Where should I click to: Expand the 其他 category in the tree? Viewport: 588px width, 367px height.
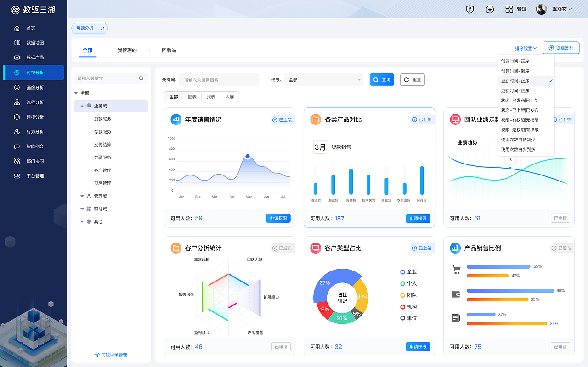pos(82,221)
